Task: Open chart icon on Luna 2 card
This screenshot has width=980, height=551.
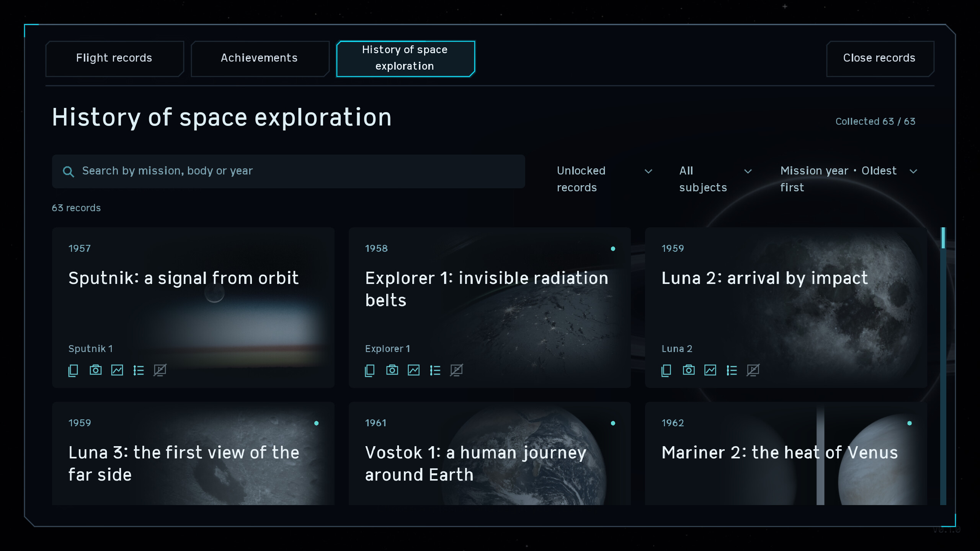Action: pyautogui.click(x=710, y=370)
